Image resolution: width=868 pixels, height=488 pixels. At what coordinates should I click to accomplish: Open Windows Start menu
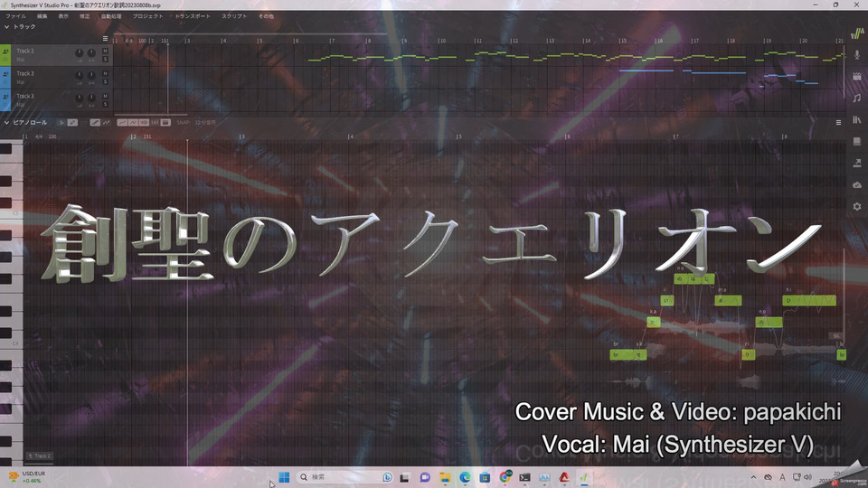tap(284, 477)
